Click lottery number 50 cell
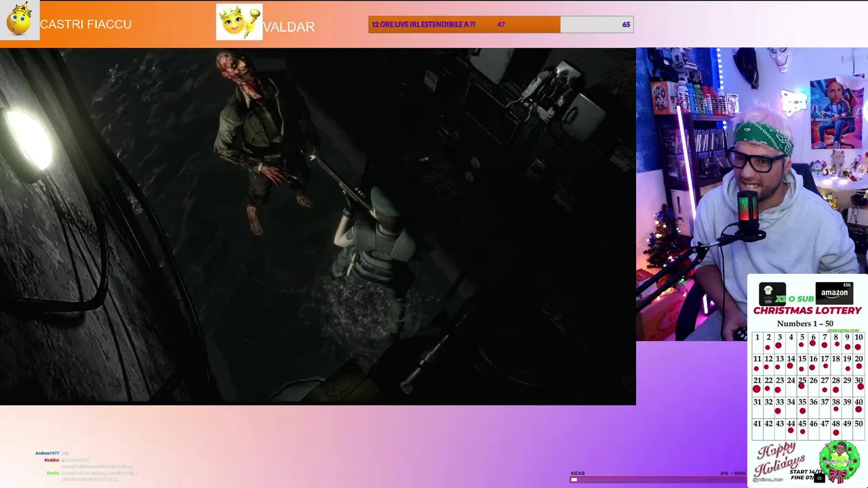The width and height of the screenshot is (868, 488). coord(859,429)
